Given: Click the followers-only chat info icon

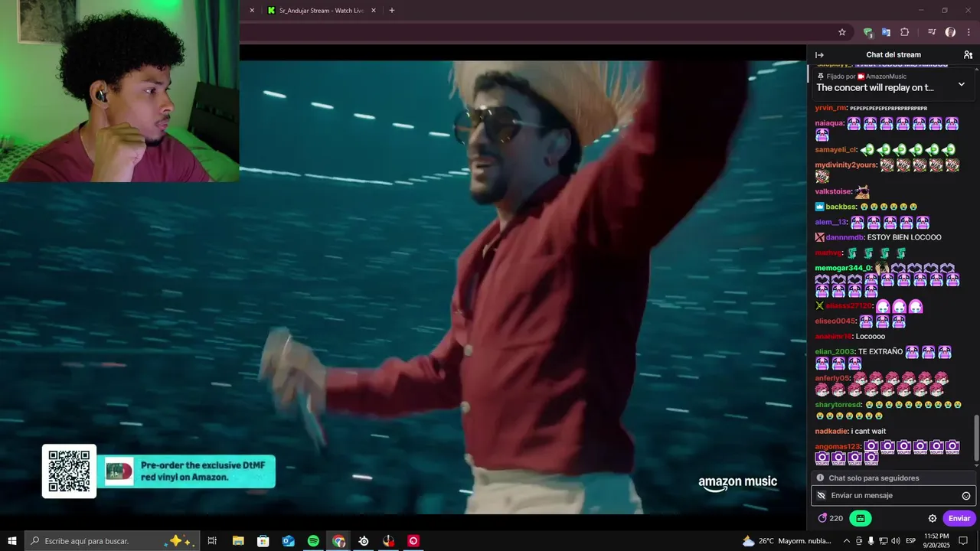Looking at the screenshot, I should click(820, 478).
